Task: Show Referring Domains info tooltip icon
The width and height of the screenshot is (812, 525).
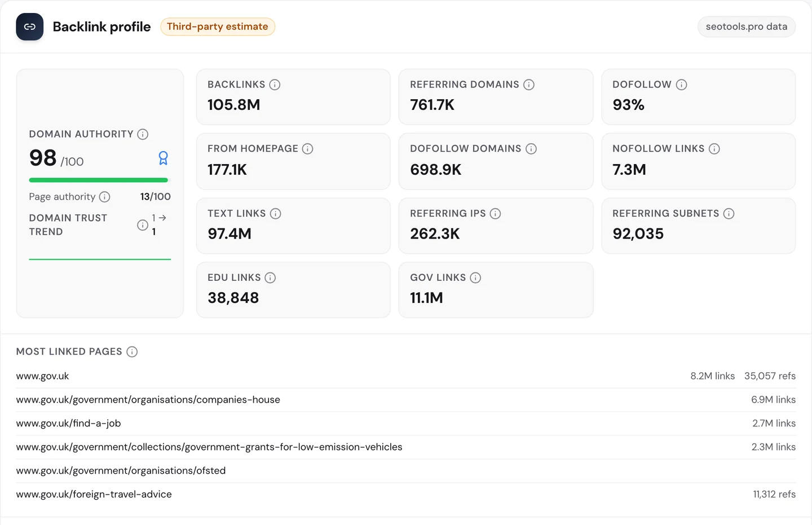Action: (529, 85)
